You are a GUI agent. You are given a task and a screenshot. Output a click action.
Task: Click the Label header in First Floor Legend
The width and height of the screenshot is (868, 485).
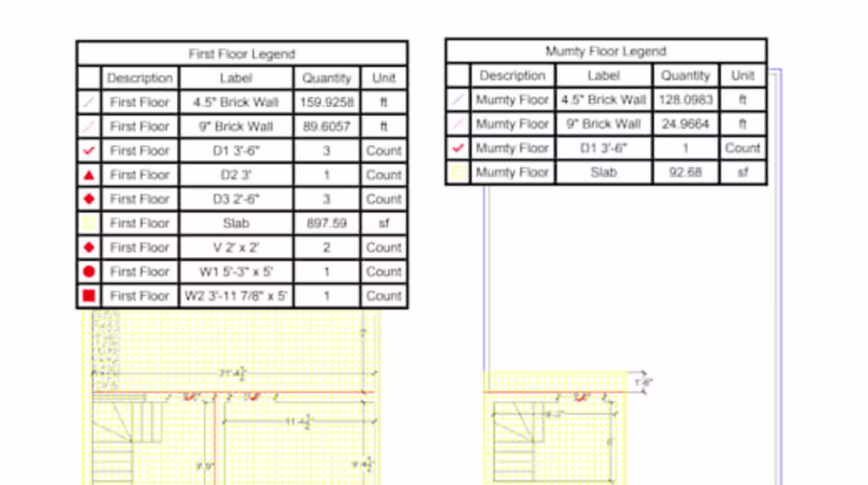236,78
